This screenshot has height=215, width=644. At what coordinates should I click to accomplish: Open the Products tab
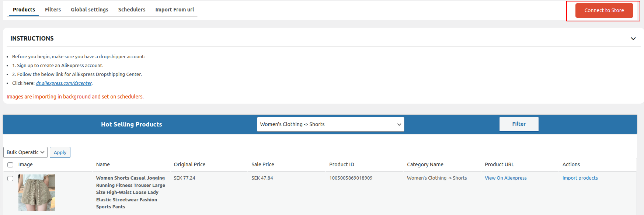click(x=24, y=10)
